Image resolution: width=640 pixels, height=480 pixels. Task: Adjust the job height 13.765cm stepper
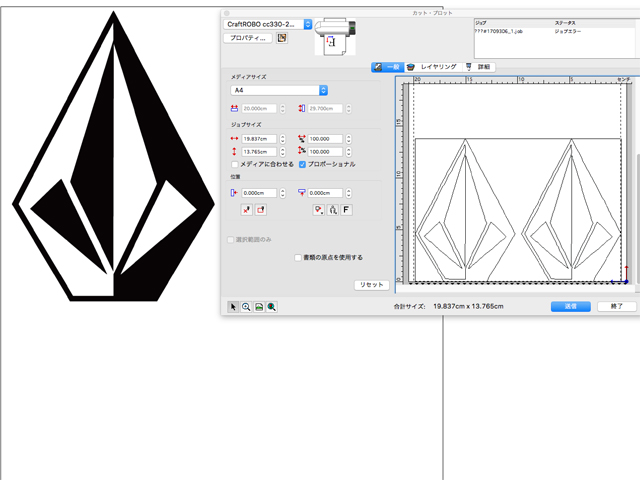[282, 152]
